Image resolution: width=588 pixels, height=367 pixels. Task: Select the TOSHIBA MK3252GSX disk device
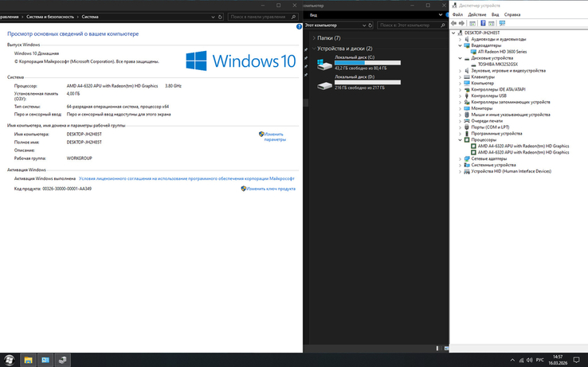[x=498, y=64]
